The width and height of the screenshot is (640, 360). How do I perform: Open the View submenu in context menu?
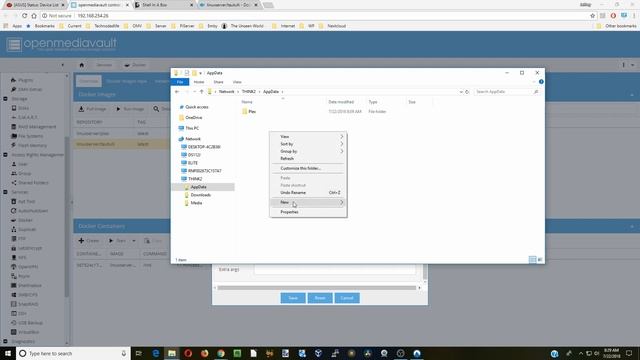point(308,136)
